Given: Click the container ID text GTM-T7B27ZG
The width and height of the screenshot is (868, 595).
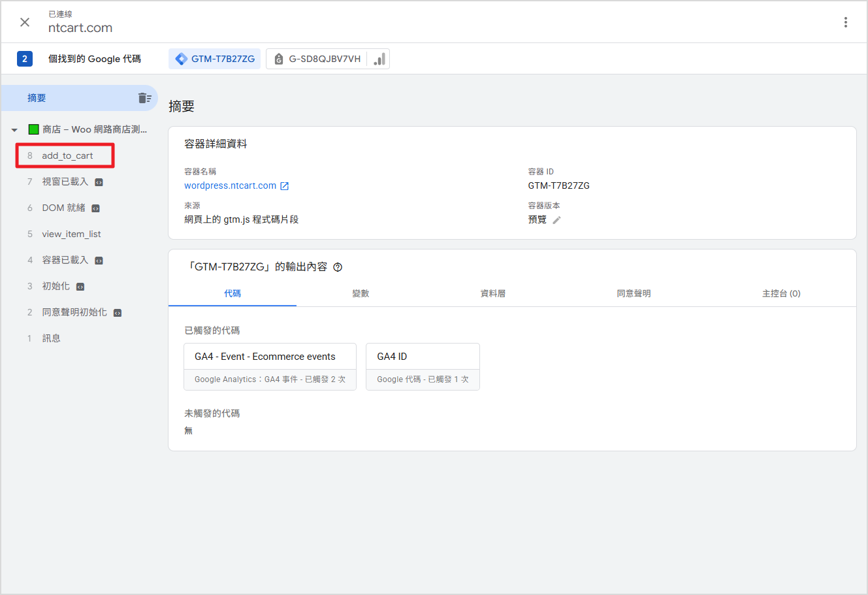Looking at the screenshot, I should coord(559,185).
